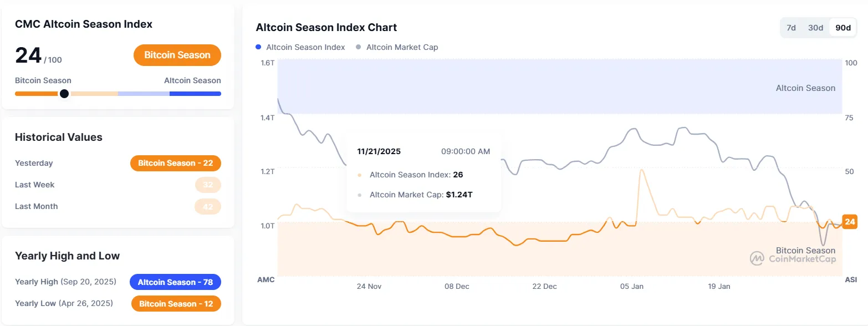Click the Altcoin Season Index Chart title
Image resolution: width=868 pixels, height=326 pixels.
[x=326, y=27]
